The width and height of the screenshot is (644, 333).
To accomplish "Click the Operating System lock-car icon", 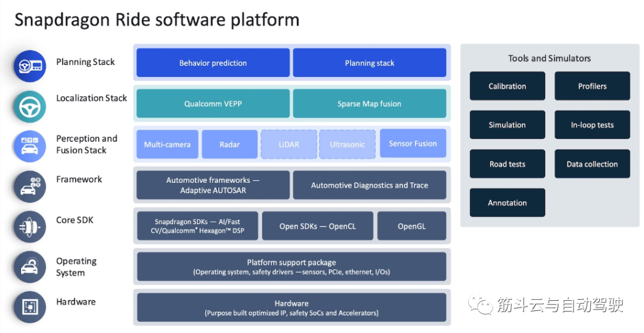I will (x=30, y=267).
